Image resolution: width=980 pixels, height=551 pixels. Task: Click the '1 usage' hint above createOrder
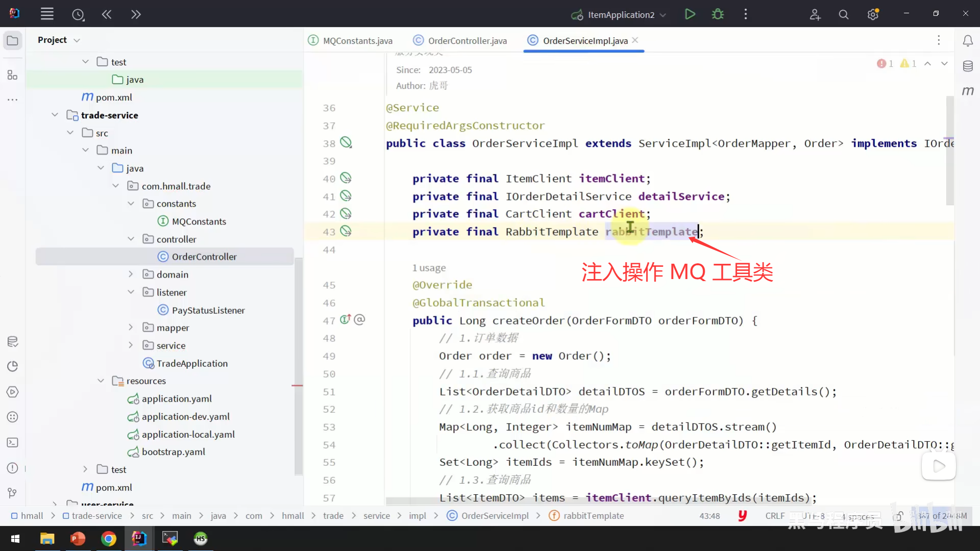pyautogui.click(x=429, y=268)
